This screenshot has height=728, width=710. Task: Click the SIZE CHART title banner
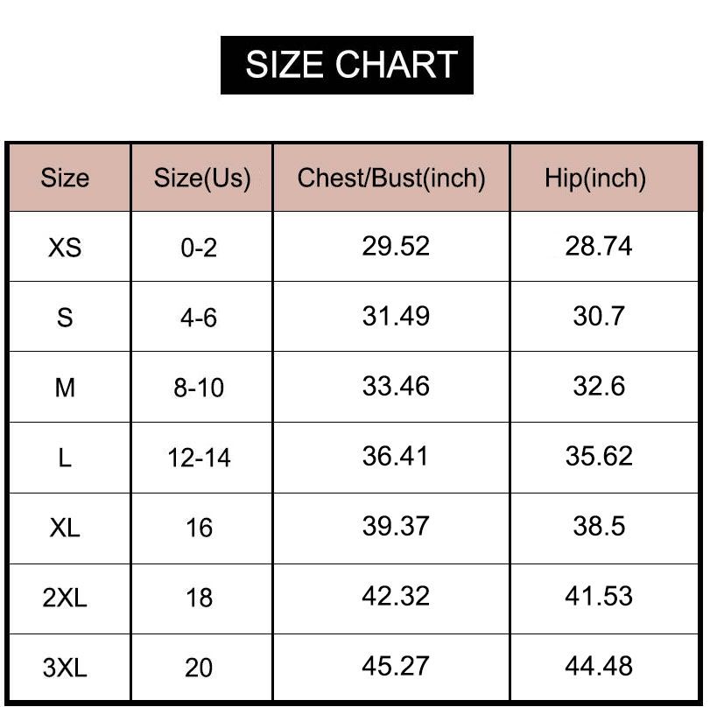tap(347, 65)
